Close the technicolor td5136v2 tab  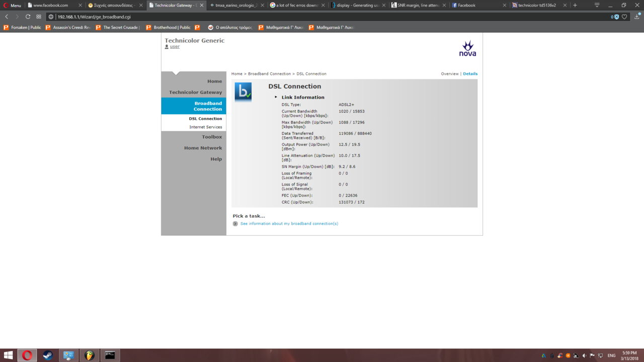pos(565,6)
